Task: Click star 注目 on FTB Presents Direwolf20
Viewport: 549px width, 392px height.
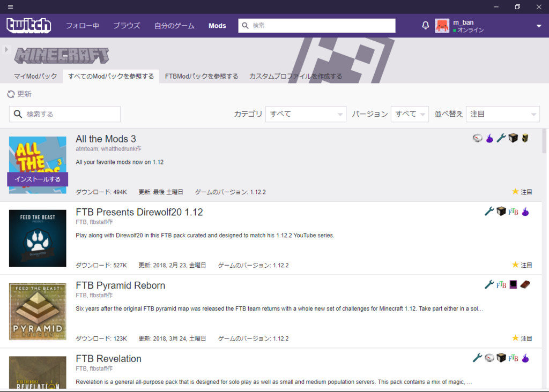Action: point(522,265)
